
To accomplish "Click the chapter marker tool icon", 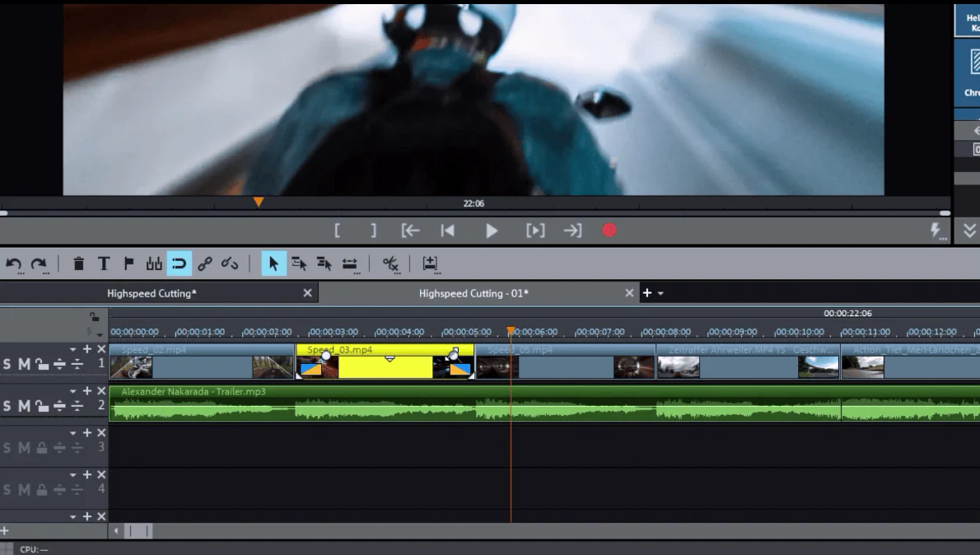I will (x=154, y=264).
